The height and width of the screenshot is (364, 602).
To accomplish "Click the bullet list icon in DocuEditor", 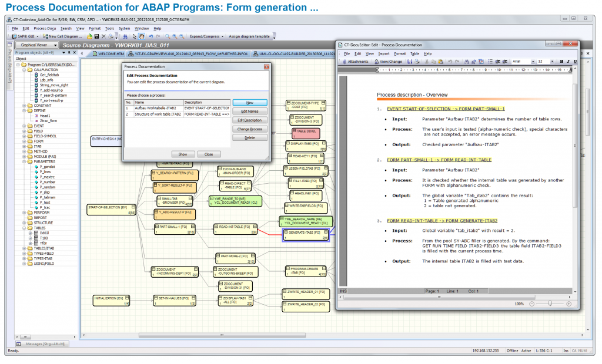I will (x=491, y=61).
